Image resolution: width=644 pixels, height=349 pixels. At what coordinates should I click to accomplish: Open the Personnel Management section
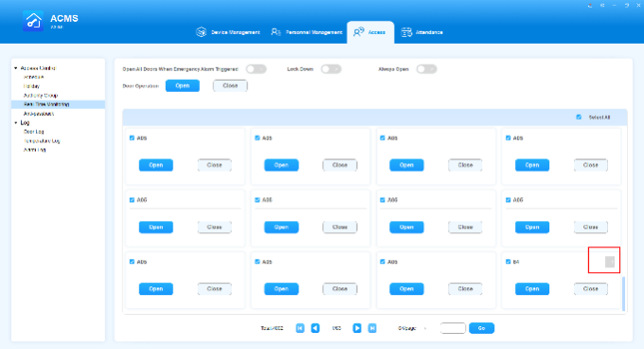click(307, 32)
